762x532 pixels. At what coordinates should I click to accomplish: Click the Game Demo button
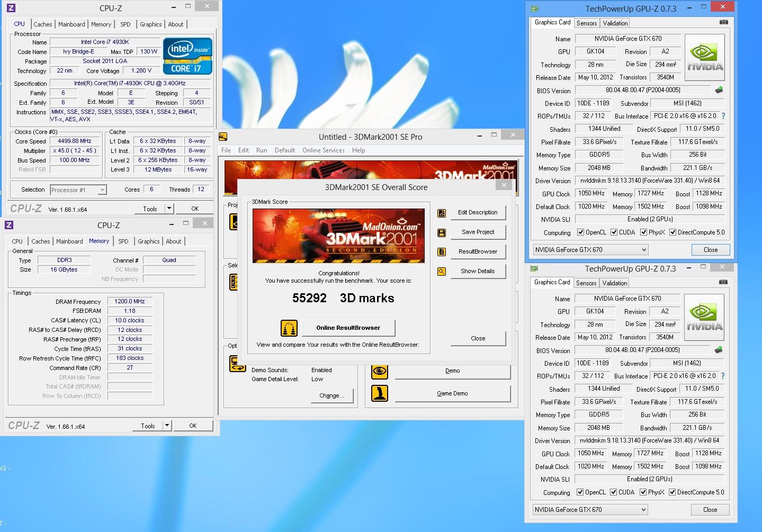453,393
